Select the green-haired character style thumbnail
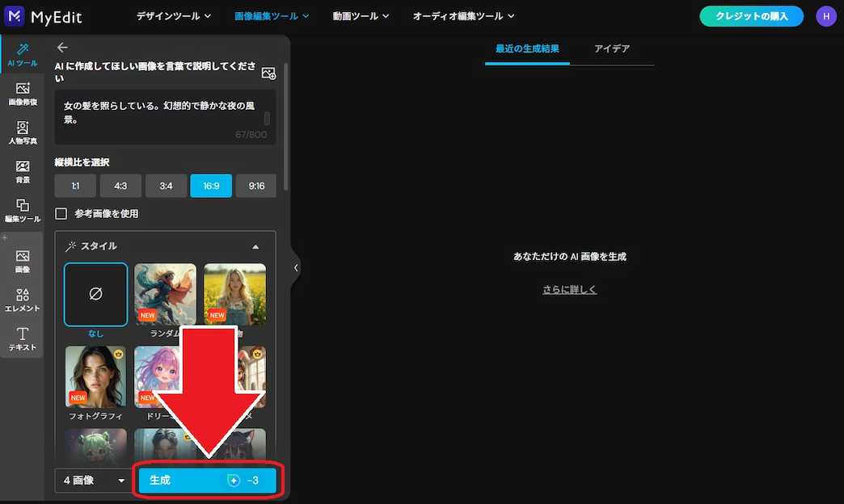The image size is (844, 504). tap(96, 445)
